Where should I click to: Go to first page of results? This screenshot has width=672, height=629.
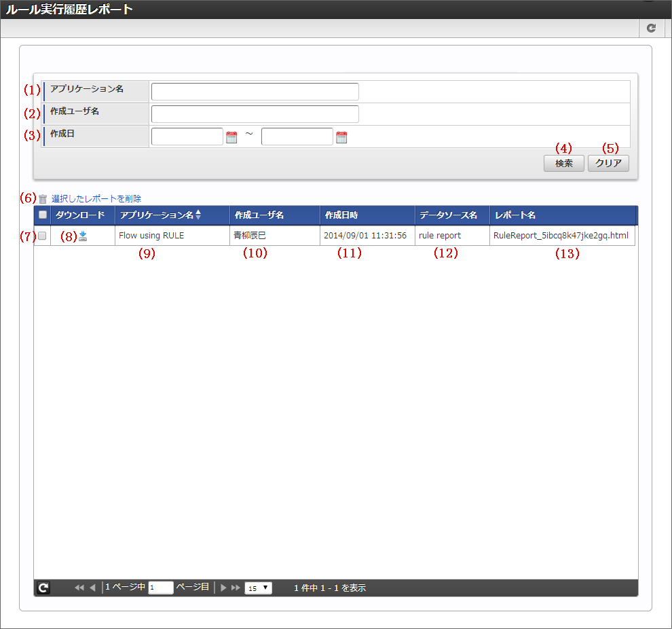[79, 588]
